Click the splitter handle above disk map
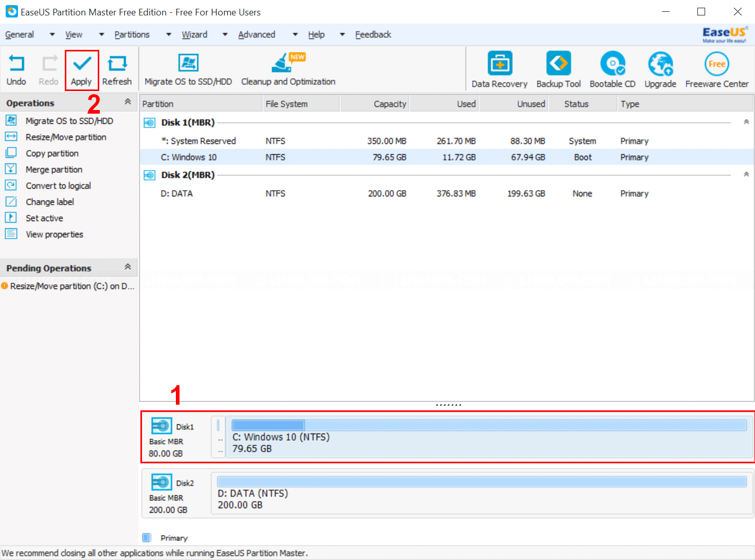 click(448, 405)
